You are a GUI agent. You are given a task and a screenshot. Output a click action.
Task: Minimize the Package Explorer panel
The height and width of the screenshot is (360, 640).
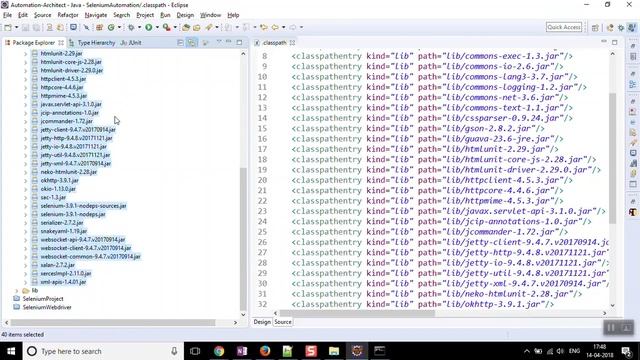coord(229,42)
